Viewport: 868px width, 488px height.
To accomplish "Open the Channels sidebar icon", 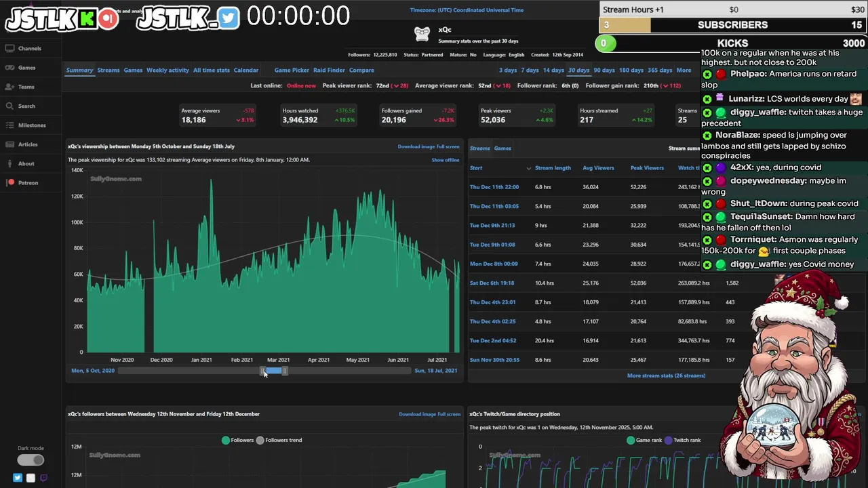I will [9, 49].
